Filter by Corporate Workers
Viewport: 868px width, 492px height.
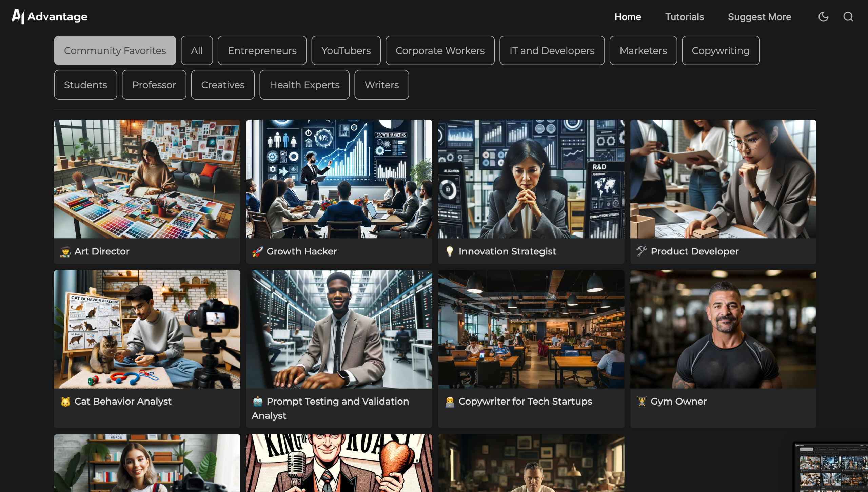click(x=440, y=50)
